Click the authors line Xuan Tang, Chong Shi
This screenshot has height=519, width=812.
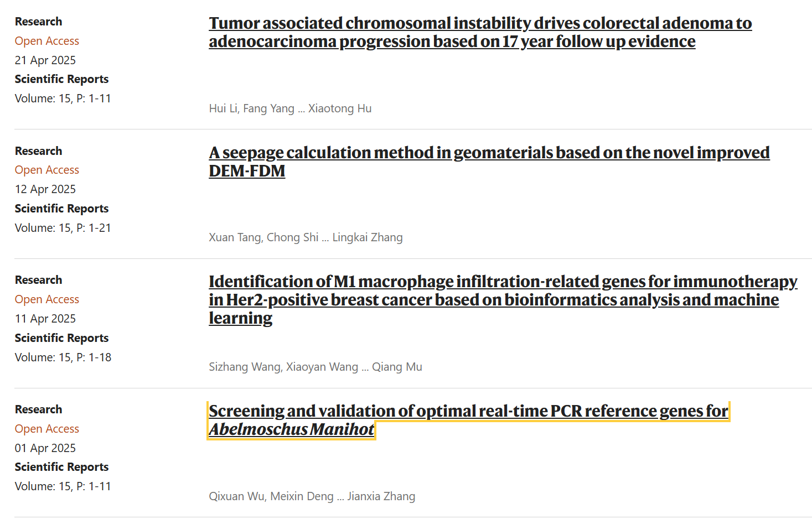306,237
